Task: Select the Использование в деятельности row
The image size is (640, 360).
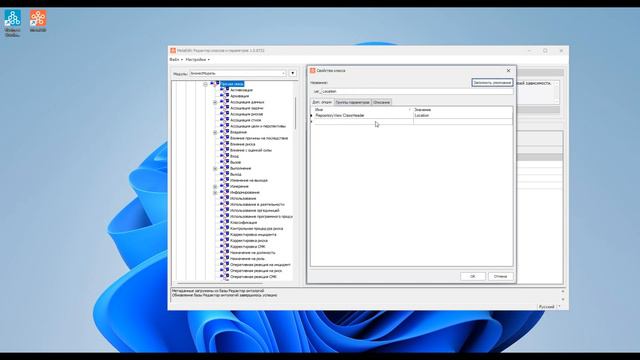Action: pyautogui.click(x=257, y=204)
